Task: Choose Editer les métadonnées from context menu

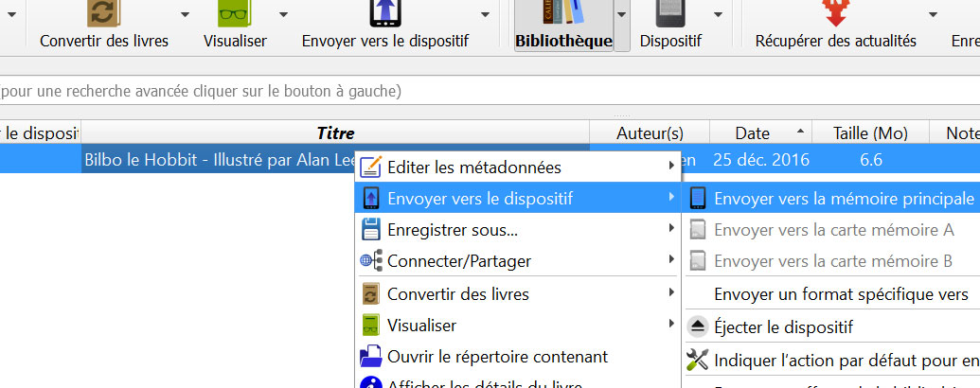Action: 473,167
